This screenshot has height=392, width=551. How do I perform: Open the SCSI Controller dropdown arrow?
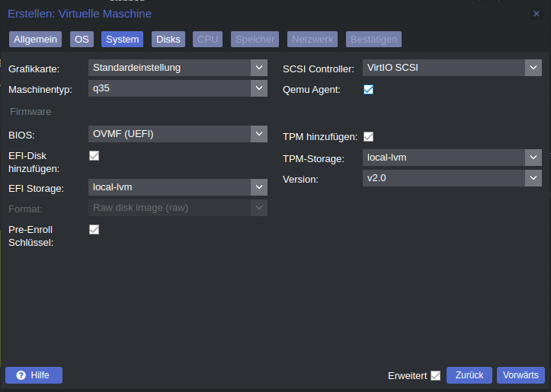(533, 68)
